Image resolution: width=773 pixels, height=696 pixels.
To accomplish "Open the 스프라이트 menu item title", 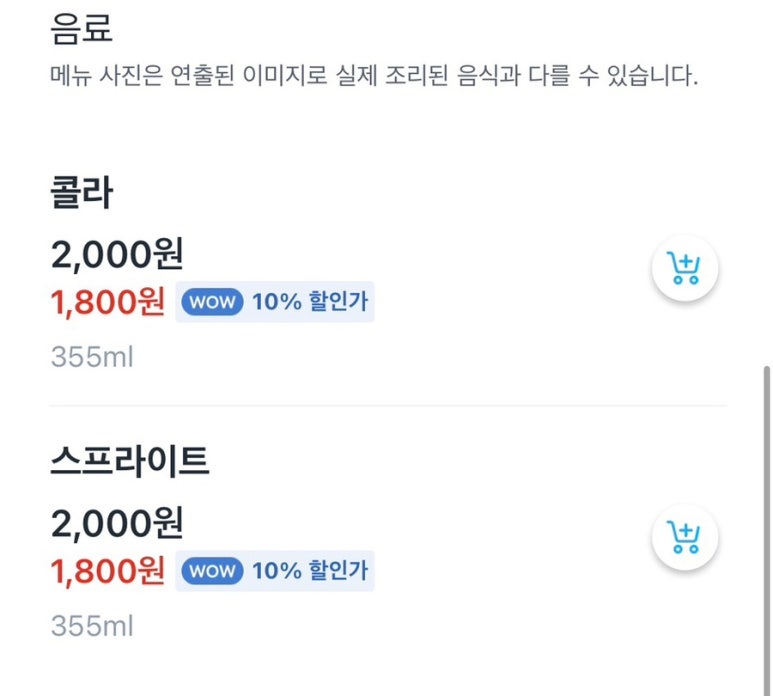I will click(x=130, y=462).
